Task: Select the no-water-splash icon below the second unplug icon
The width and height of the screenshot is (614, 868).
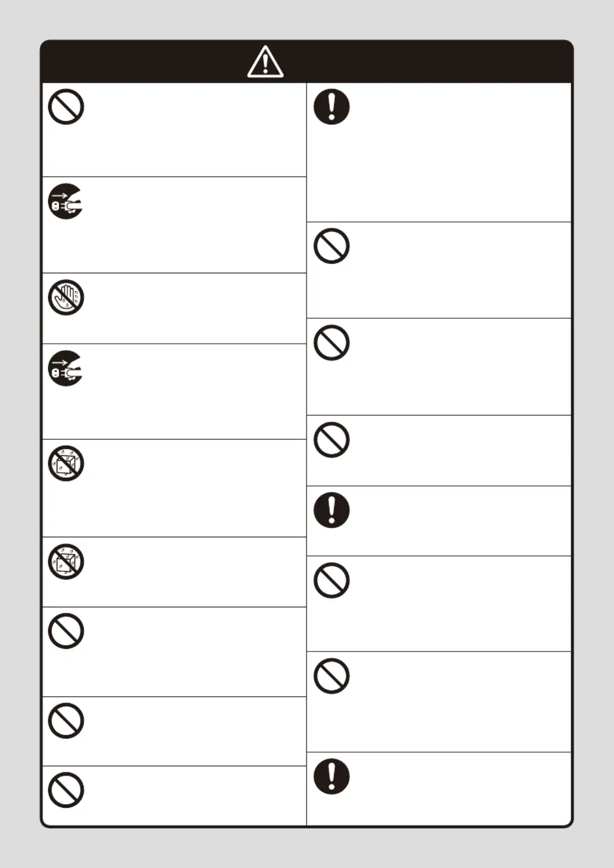Action: coord(66,464)
